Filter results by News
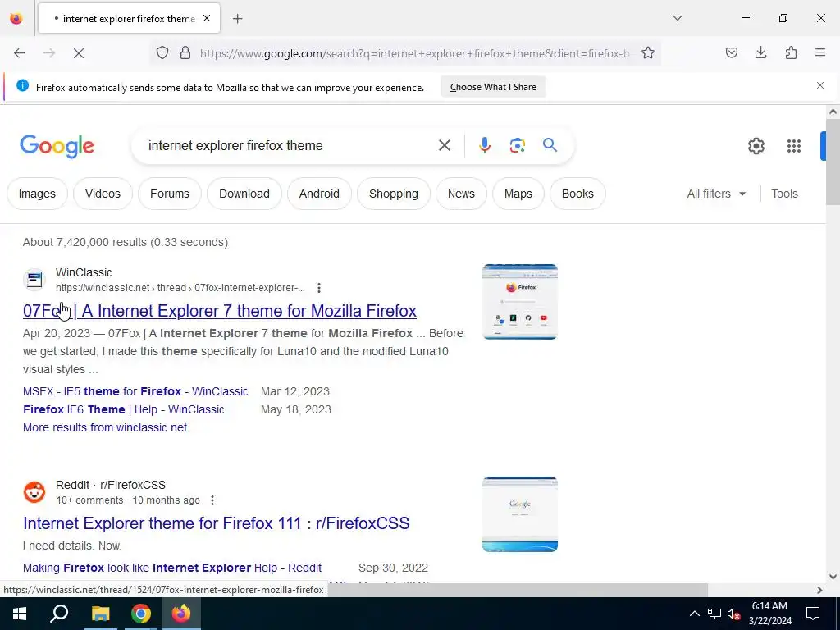This screenshot has height=630, width=840. tap(461, 194)
